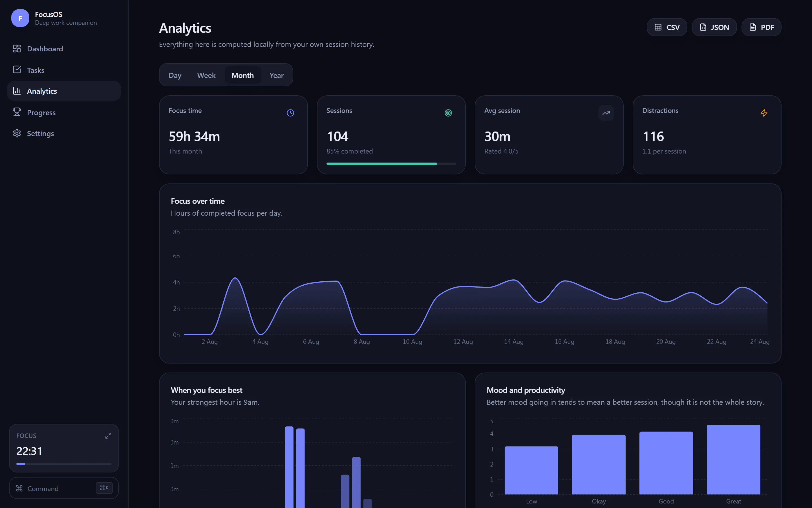
Task: Switch to the Week range tab
Action: (x=206, y=75)
